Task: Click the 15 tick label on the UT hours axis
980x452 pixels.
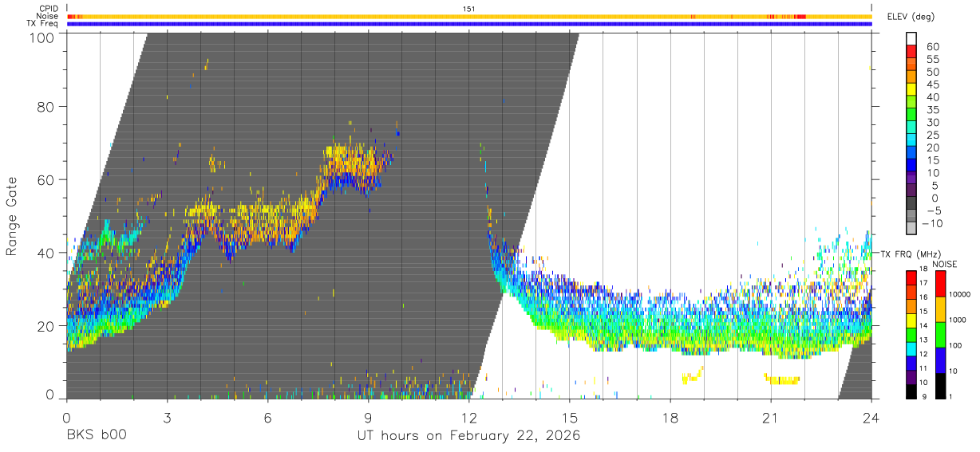Action: click(x=570, y=417)
